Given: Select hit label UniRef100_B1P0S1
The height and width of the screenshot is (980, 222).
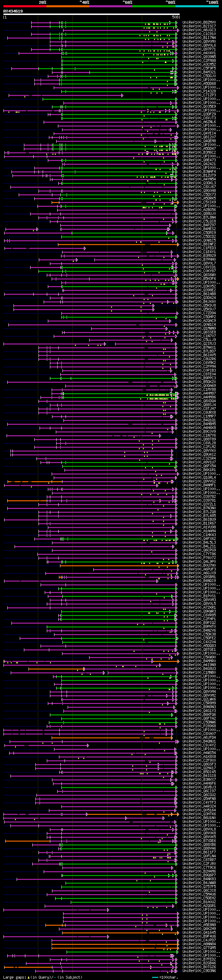Looking at the screenshot, I should point(199,596).
